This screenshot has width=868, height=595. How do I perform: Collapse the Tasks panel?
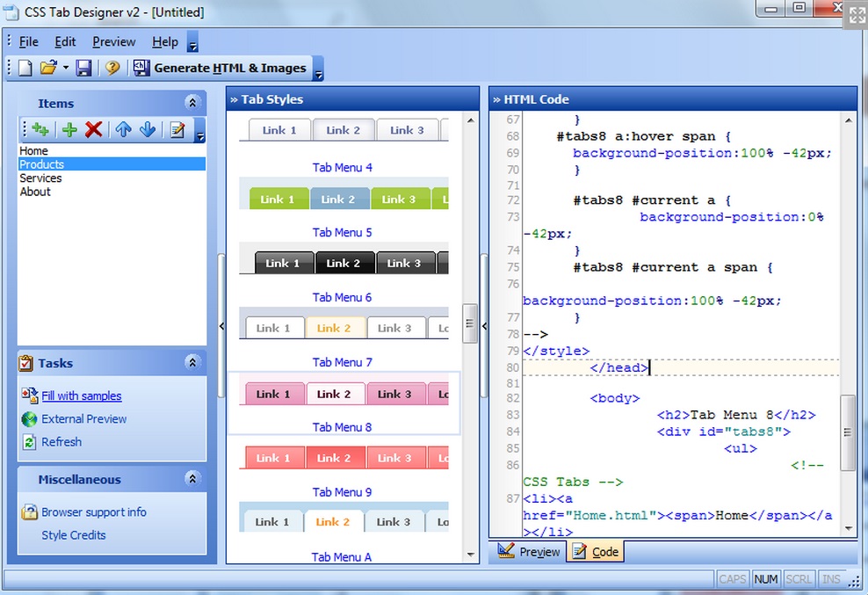coord(192,362)
